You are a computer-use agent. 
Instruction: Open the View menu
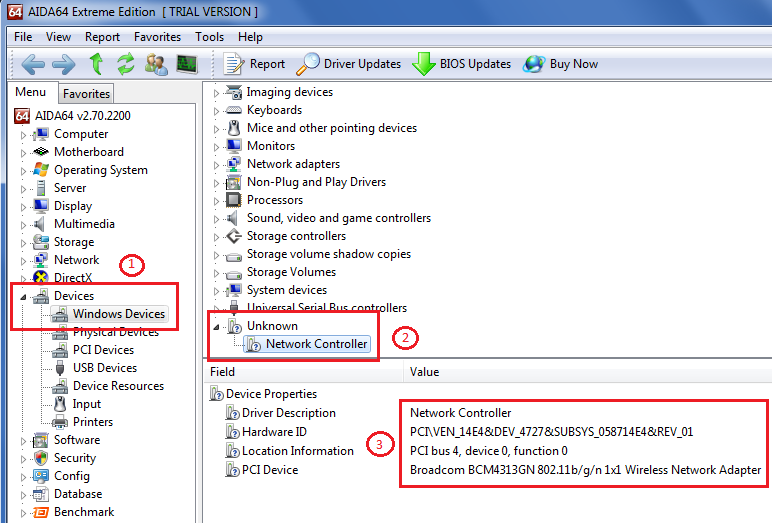coord(58,37)
